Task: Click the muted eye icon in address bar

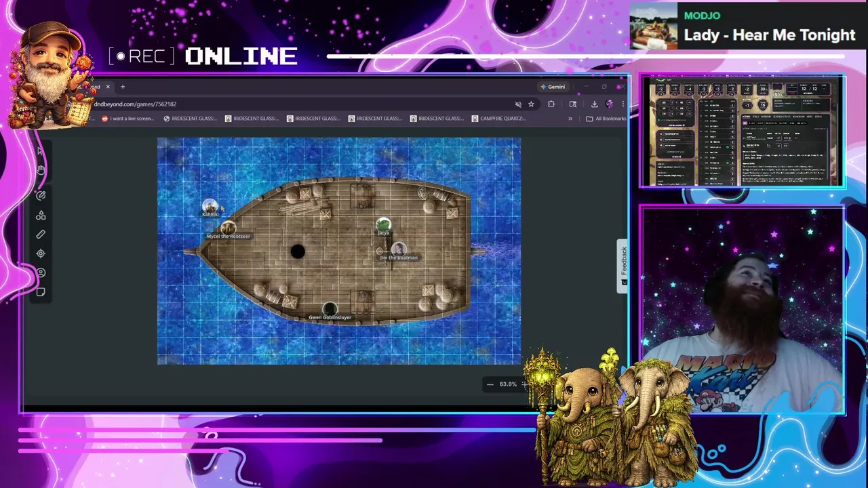Action: (518, 104)
